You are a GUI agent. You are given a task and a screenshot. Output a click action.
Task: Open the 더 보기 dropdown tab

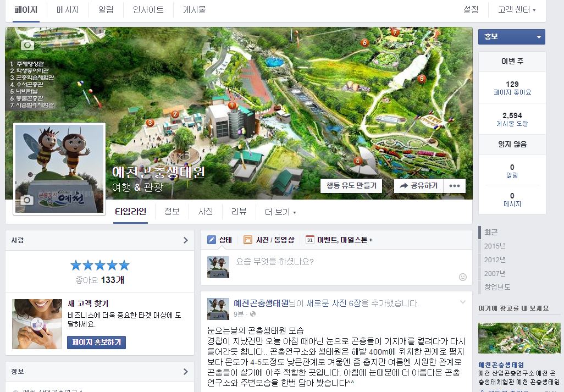[280, 212]
